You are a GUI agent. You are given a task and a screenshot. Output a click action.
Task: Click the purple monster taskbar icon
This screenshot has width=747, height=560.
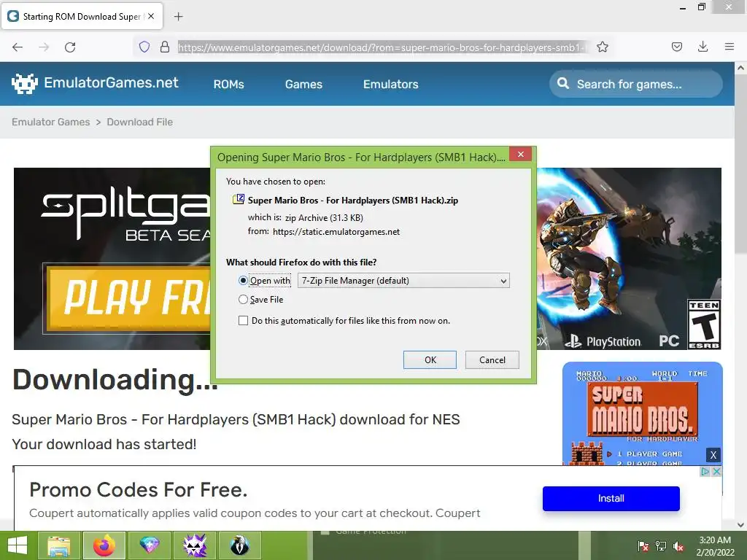(194, 545)
